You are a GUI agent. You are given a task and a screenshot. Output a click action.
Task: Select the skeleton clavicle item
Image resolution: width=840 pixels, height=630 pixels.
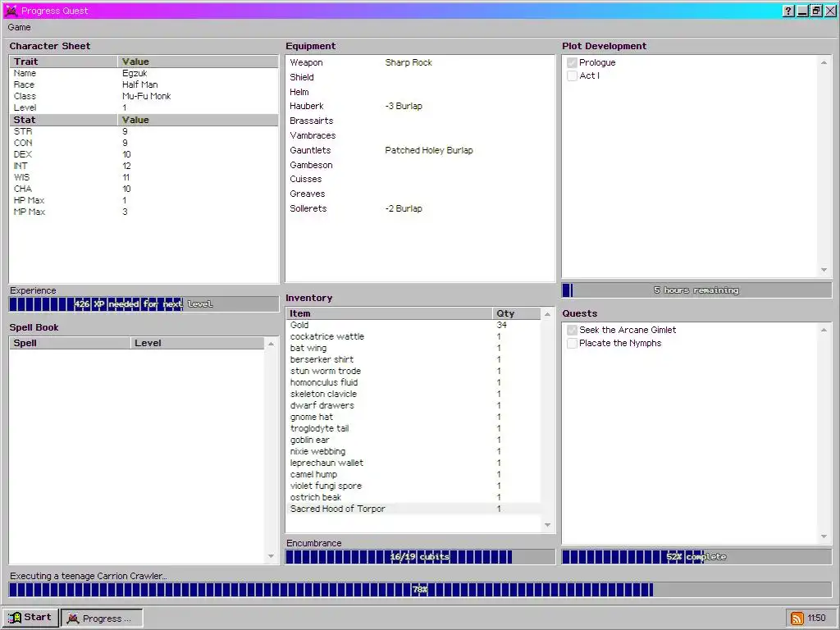pyautogui.click(x=413, y=395)
